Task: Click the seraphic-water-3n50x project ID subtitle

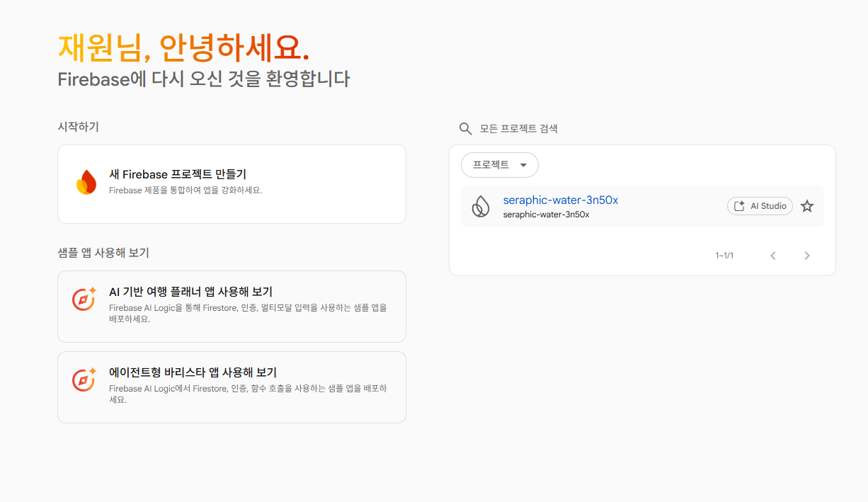Action: (x=547, y=215)
